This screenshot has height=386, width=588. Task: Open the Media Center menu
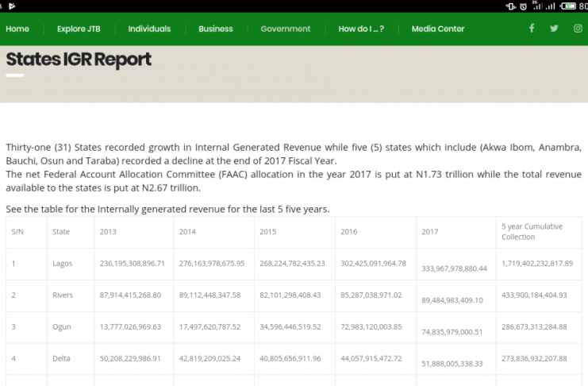pyautogui.click(x=438, y=29)
